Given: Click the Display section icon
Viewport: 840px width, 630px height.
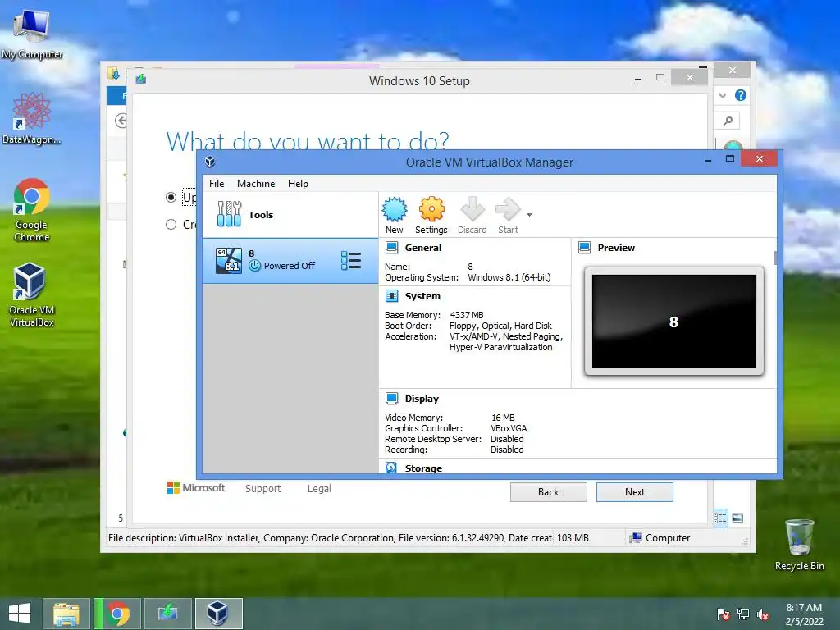Looking at the screenshot, I should click(391, 399).
